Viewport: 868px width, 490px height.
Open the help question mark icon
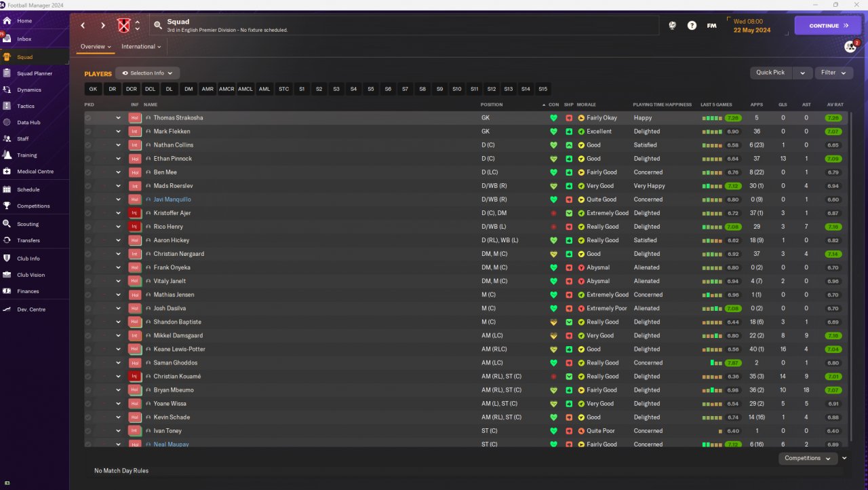tap(692, 26)
